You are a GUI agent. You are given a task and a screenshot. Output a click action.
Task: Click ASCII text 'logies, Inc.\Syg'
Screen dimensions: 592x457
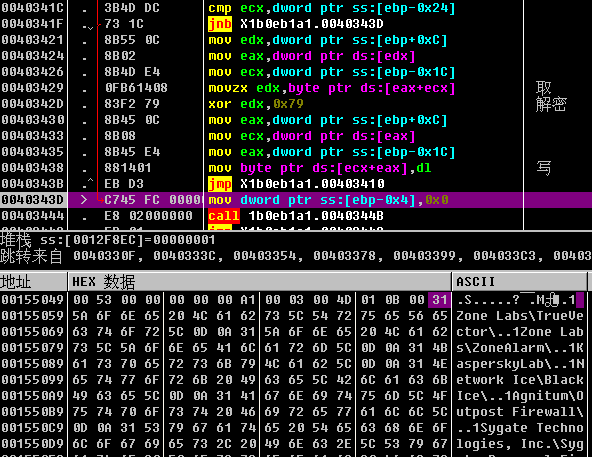(520, 444)
